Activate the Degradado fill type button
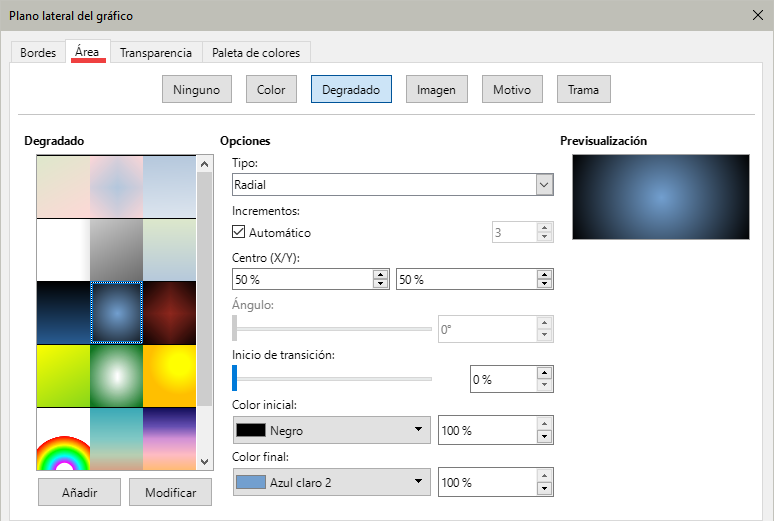Screen dimensions: 774x521 [x=351, y=89]
